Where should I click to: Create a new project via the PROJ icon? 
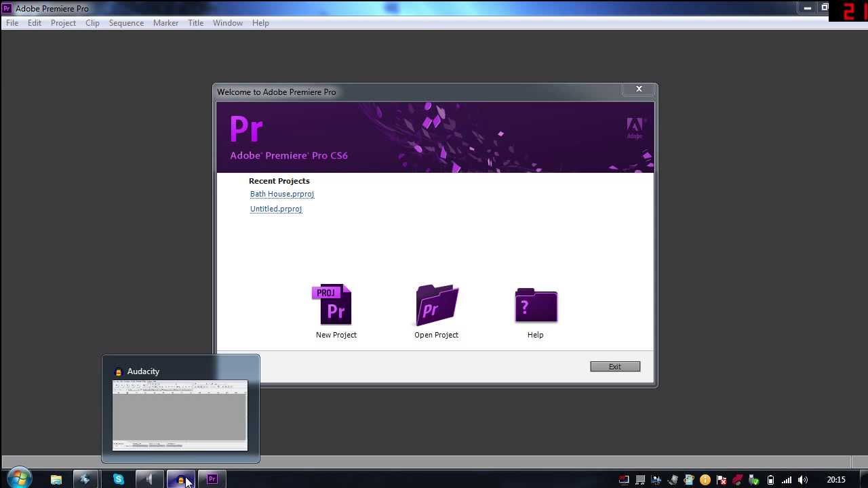[332, 304]
